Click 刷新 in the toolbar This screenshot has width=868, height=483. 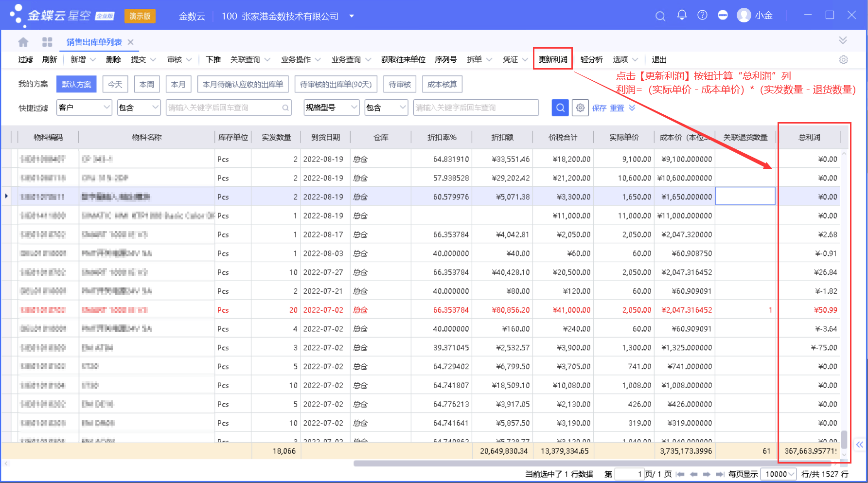50,59
